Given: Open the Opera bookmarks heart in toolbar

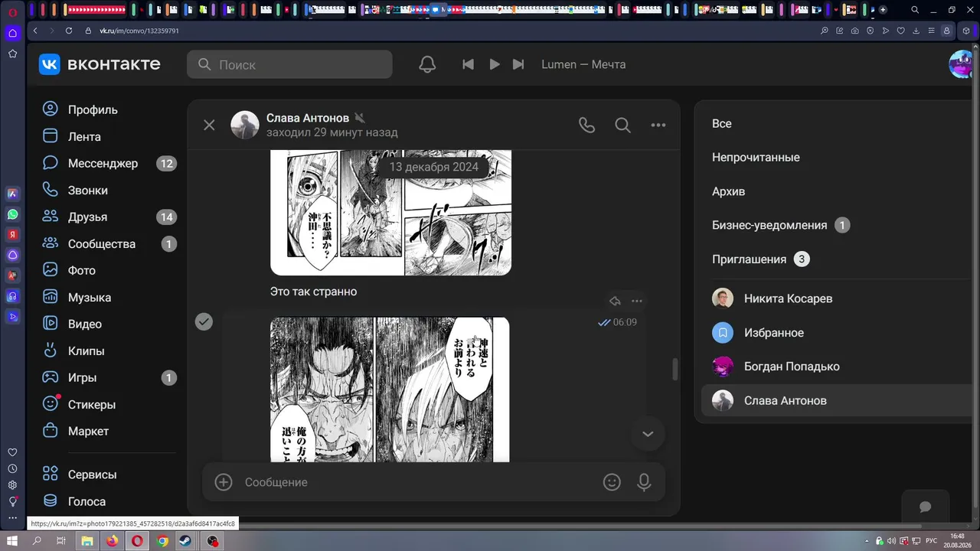Looking at the screenshot, I should pos(900,31).
